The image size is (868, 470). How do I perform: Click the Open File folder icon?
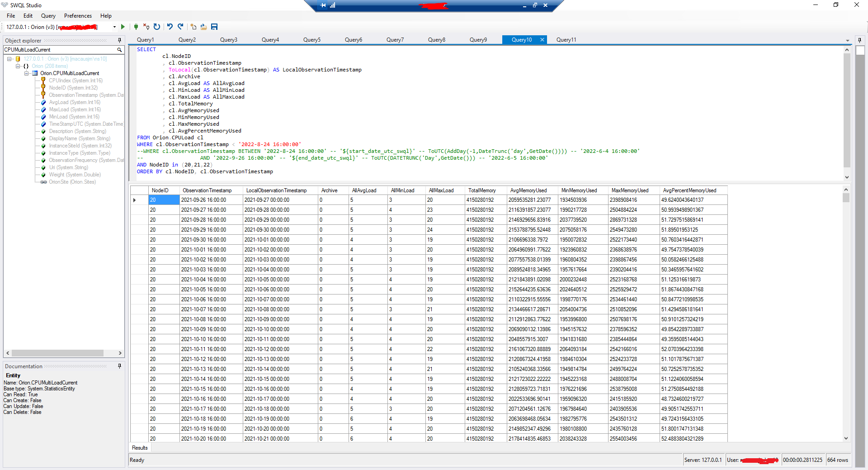coord(204,27)
